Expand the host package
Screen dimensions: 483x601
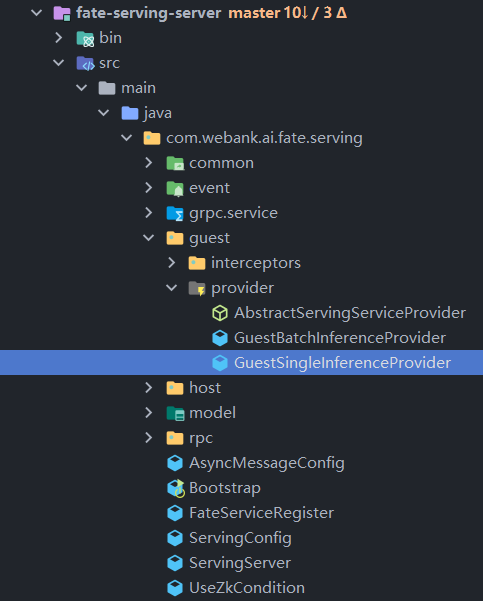click(149, 388)
